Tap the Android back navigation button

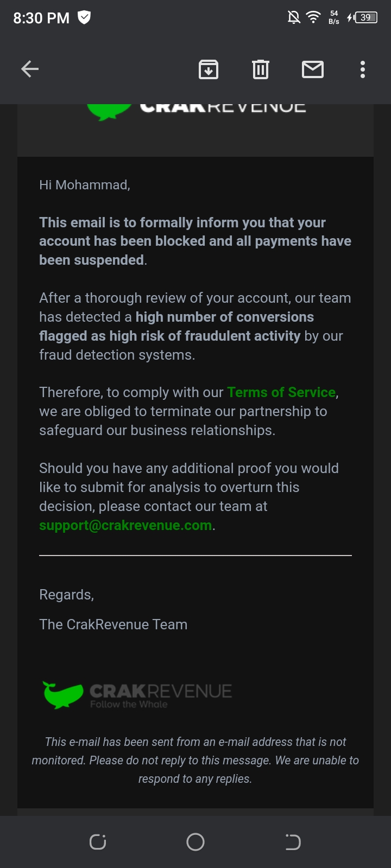click(x=293, y=842)
